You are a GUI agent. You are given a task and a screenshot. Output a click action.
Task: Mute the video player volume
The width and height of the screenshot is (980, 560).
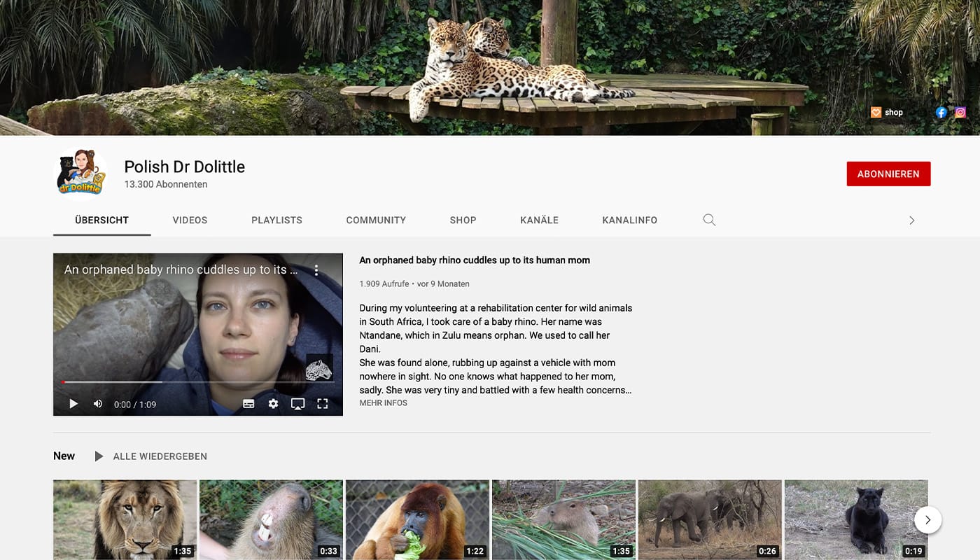[x=98, y=404]
